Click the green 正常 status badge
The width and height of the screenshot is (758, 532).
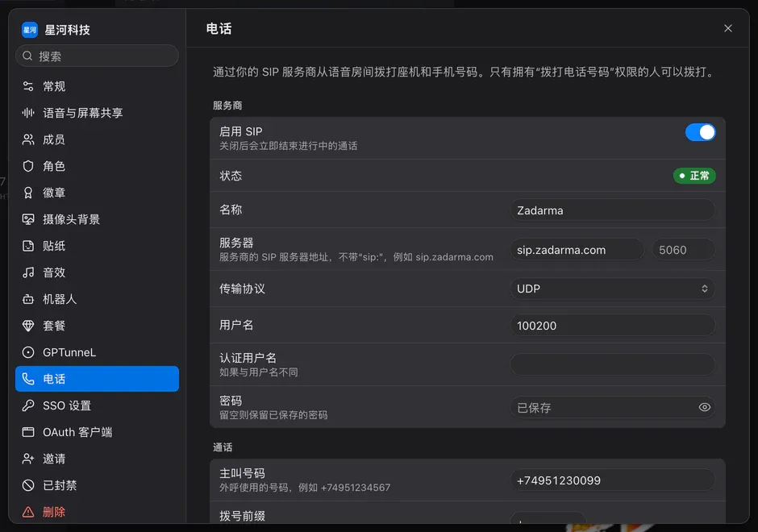[694, 176]
